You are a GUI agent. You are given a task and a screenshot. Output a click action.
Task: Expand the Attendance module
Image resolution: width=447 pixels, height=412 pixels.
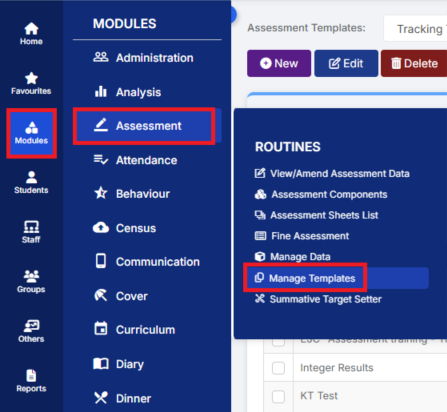click(147, 160)
